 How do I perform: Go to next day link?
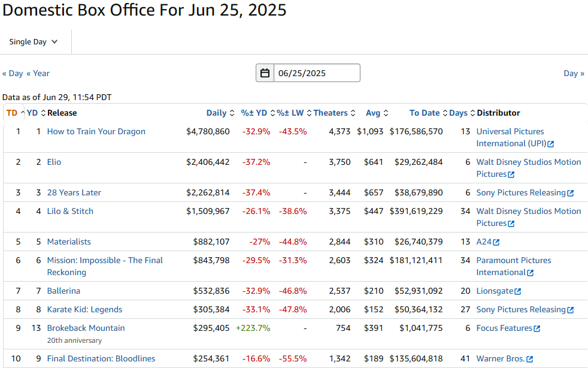click(574, 73)
